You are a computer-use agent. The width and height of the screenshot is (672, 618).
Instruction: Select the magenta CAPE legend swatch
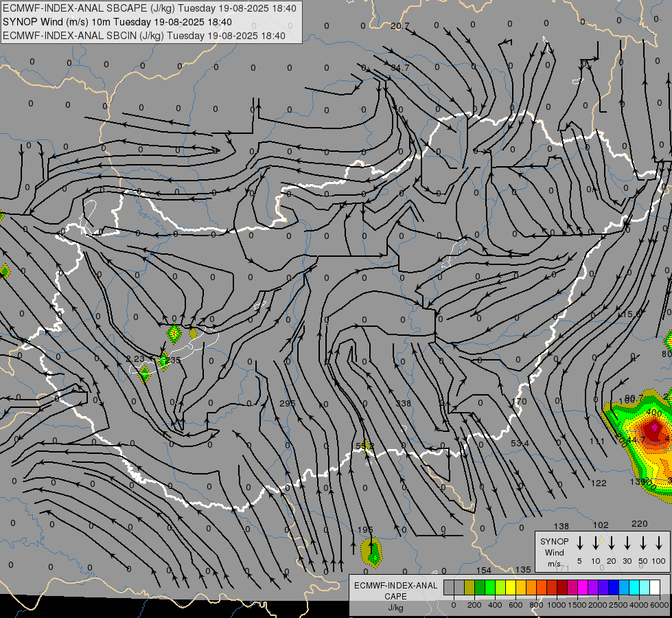(x=583, y=588)
